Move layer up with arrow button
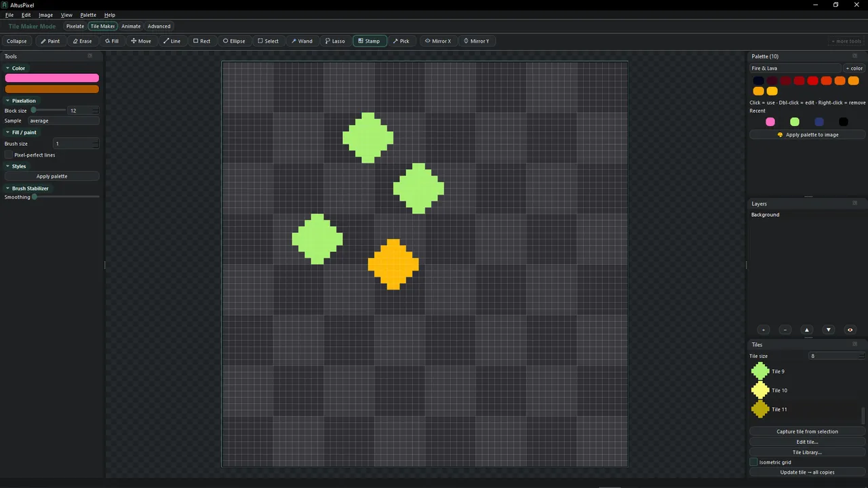 click(x=807, y=330)
